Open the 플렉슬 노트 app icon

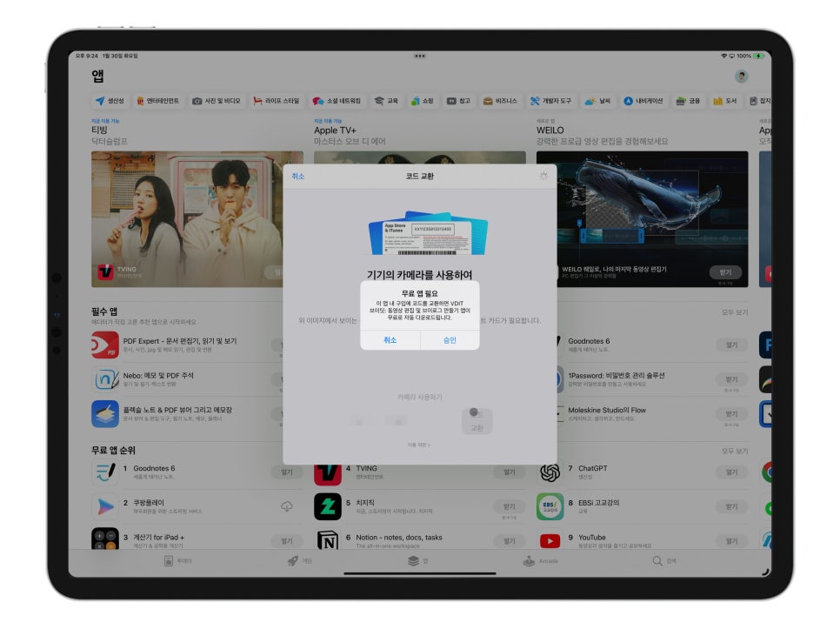[x=105, y=413]
